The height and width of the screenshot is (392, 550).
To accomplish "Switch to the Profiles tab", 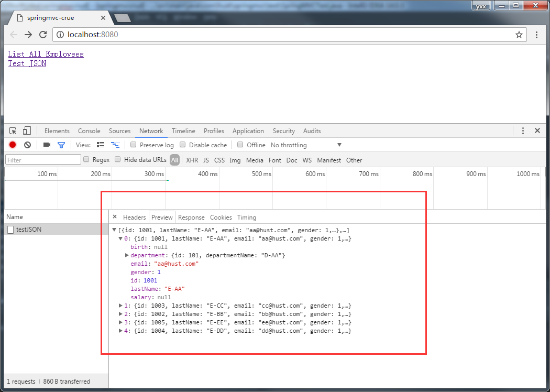I will click(214, 131).
